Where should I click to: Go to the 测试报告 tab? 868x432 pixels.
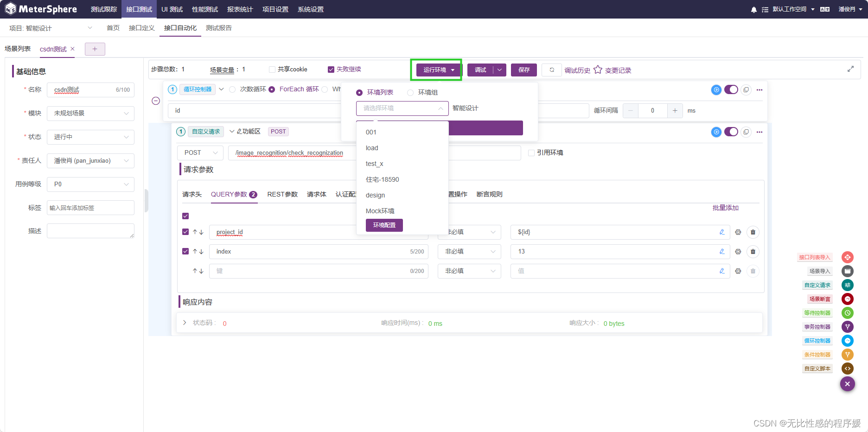click(219, 28)
